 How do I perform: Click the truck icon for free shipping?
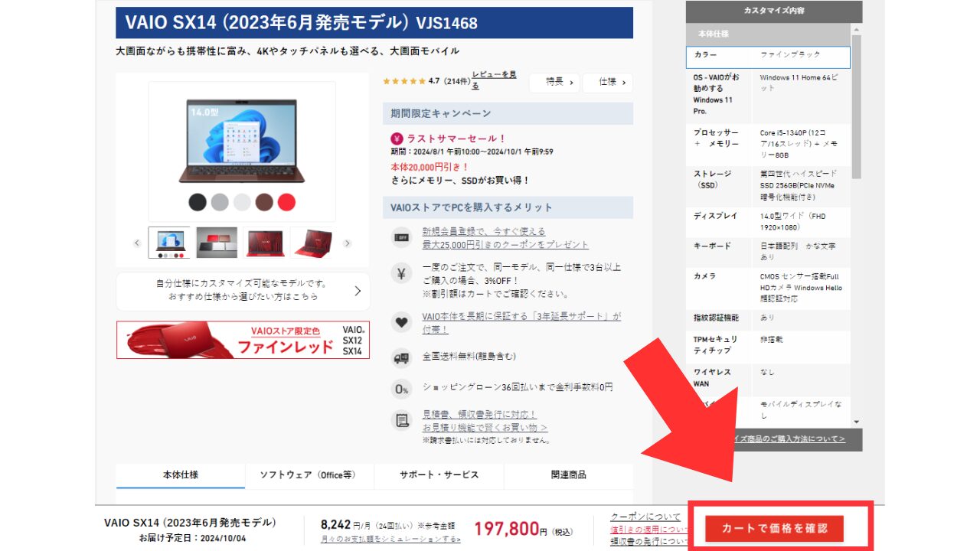pos(401,357)
